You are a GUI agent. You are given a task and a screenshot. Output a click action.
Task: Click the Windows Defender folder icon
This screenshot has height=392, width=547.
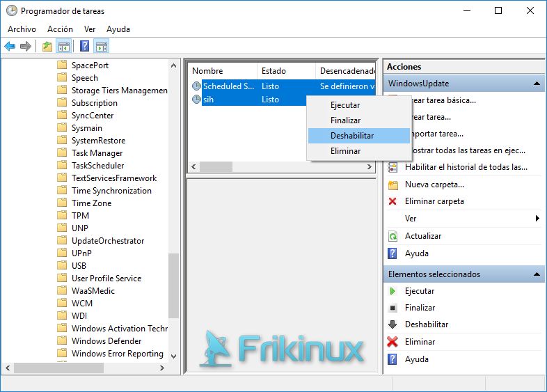(62, 340)
